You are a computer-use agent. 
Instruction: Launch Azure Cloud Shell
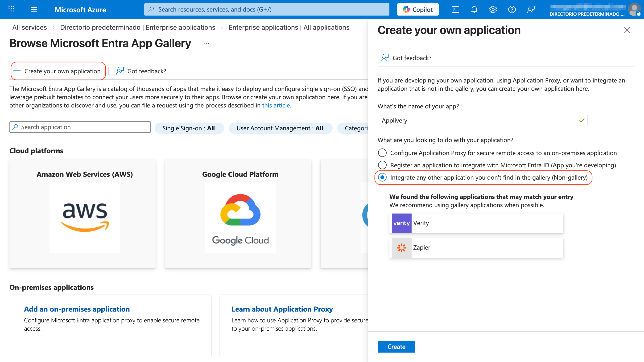[455, 9]
